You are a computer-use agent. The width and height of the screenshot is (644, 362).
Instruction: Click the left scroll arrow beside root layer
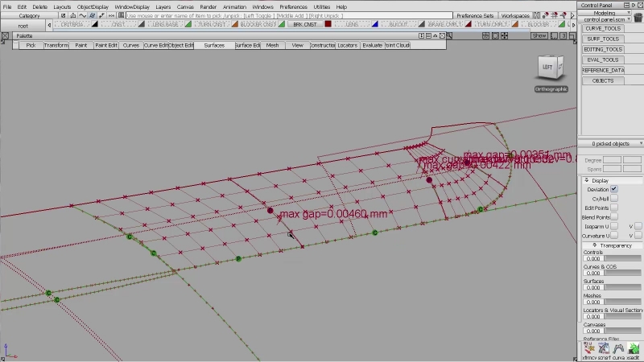coord(49,25)
